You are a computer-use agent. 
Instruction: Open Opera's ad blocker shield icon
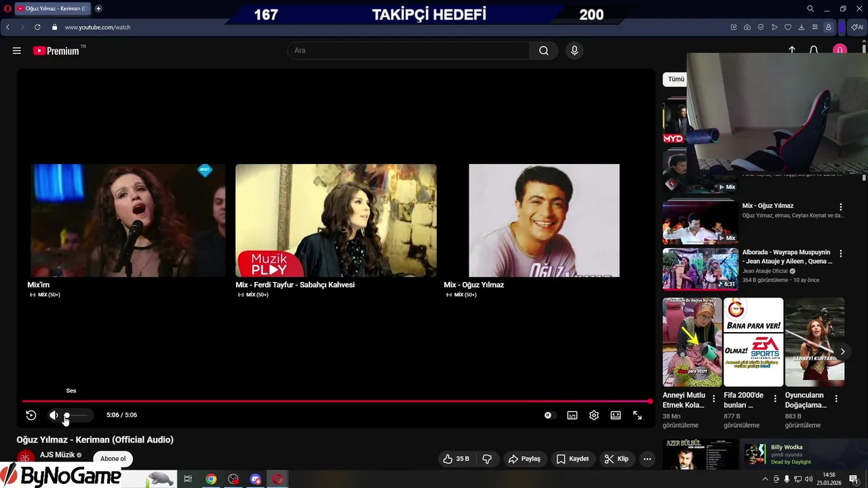click(x=760, y=27)
